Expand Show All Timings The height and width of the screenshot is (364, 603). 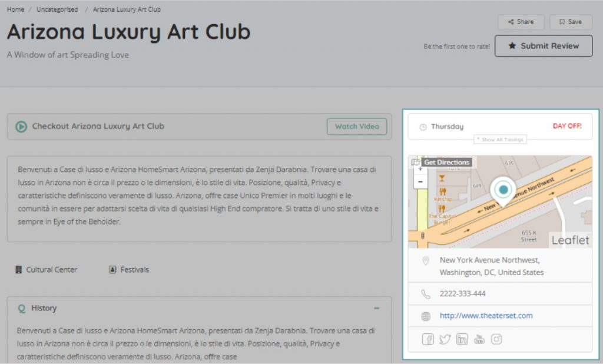[x=500, y=140]
